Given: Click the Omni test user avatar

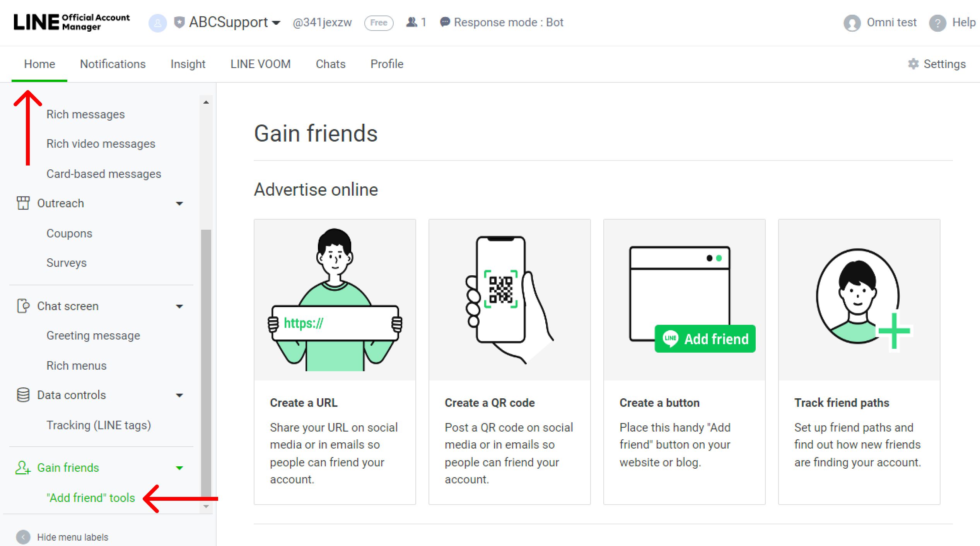Looking at the screenshot, I should [852, 23].
